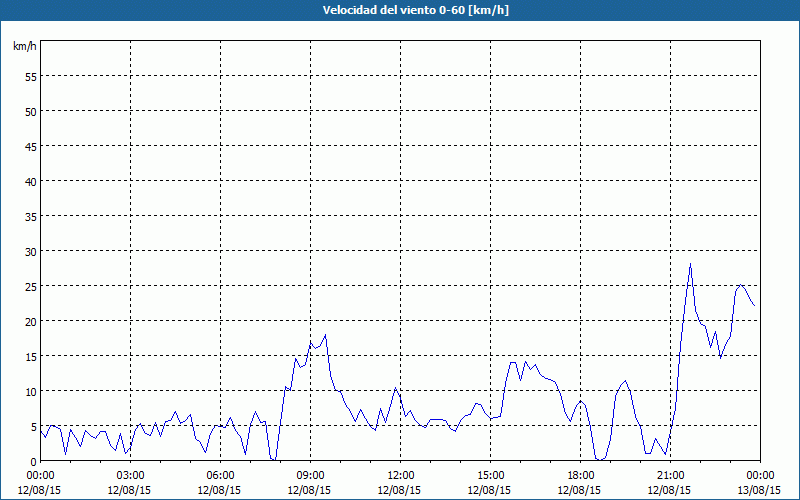Click the 18:00 time axis label
800x500 pixels.
point(581,476)
